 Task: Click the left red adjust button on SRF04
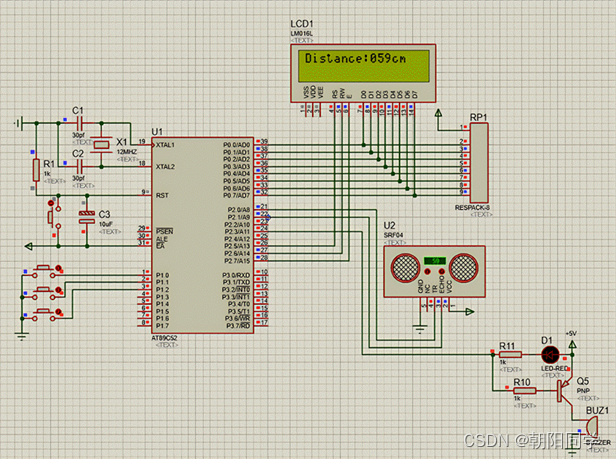pyautogui.click(x=427, y=272)
